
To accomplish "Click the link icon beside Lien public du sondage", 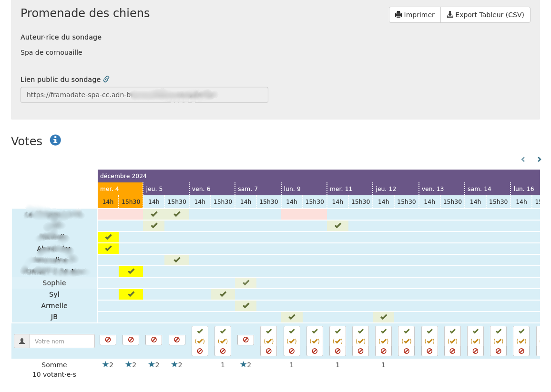I will 106,80.
